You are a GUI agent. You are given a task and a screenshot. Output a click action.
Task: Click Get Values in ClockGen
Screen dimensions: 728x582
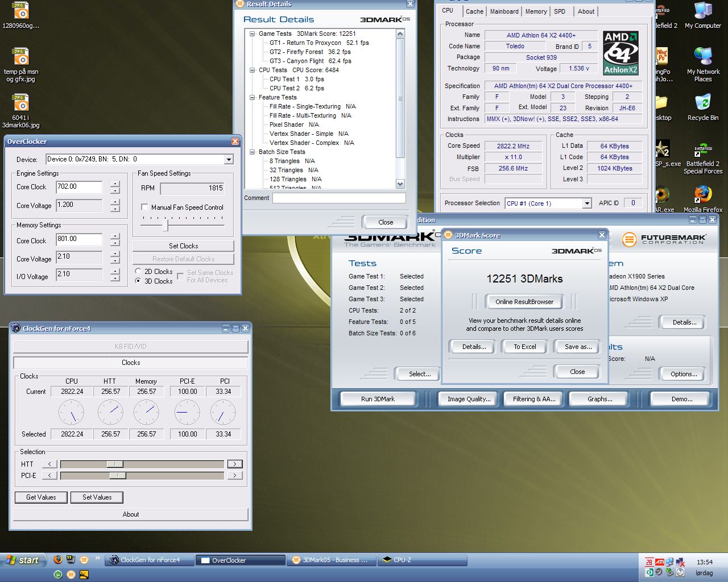click(x=41, y=497)
